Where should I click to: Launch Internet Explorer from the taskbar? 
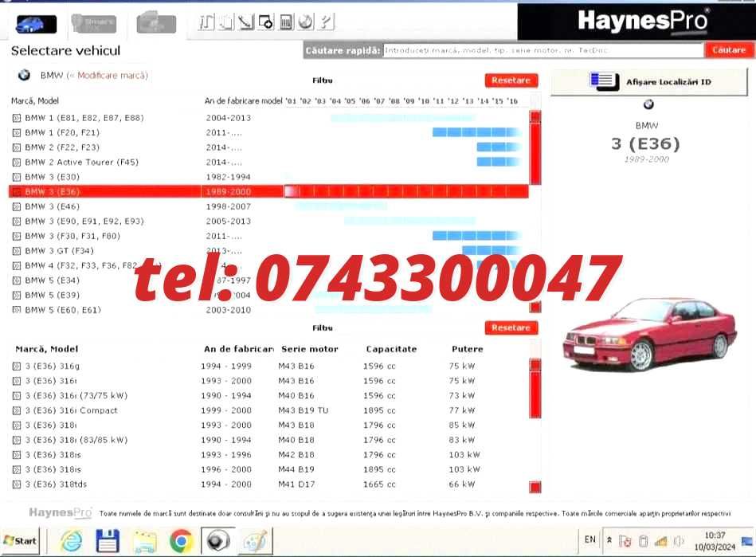(x=72, y=541)
